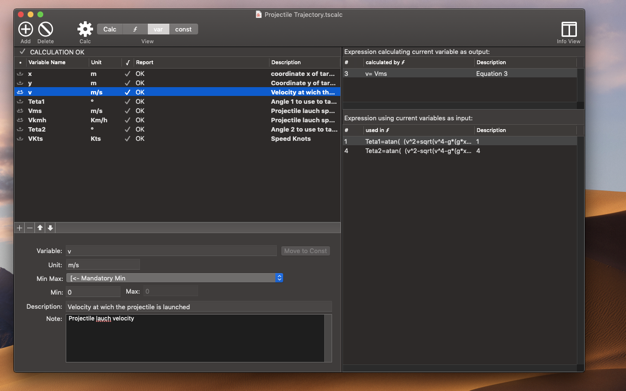Click the icon beside variable Teta1
Viewport: 626px width, 391px height.
[x=20, y=101]
